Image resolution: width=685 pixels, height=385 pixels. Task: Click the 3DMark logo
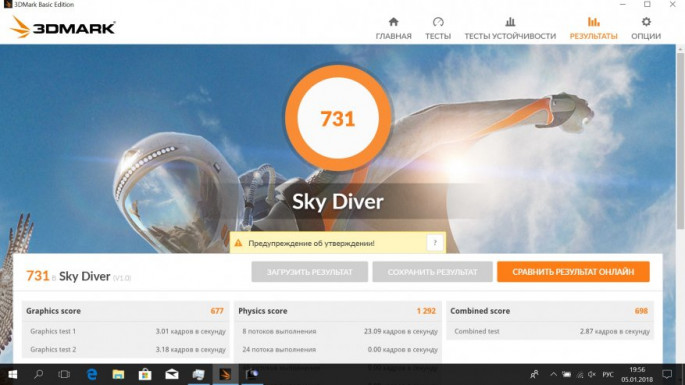click(62, 28)
